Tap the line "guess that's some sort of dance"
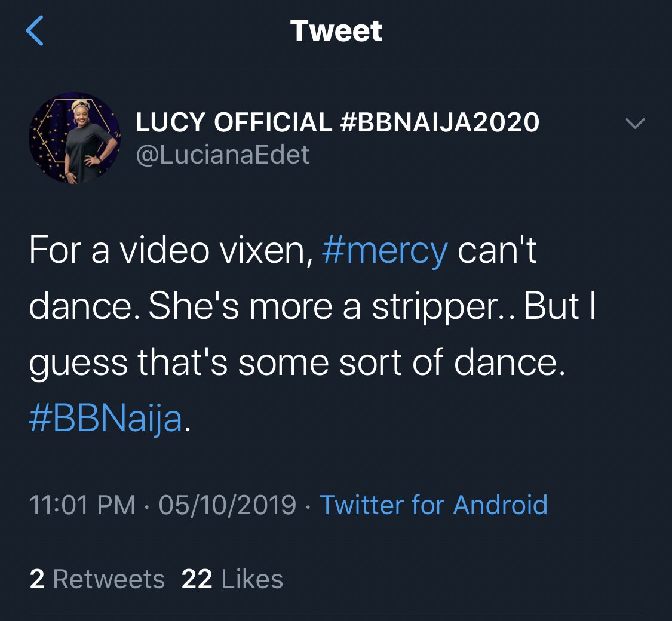 tap(297, 362)
